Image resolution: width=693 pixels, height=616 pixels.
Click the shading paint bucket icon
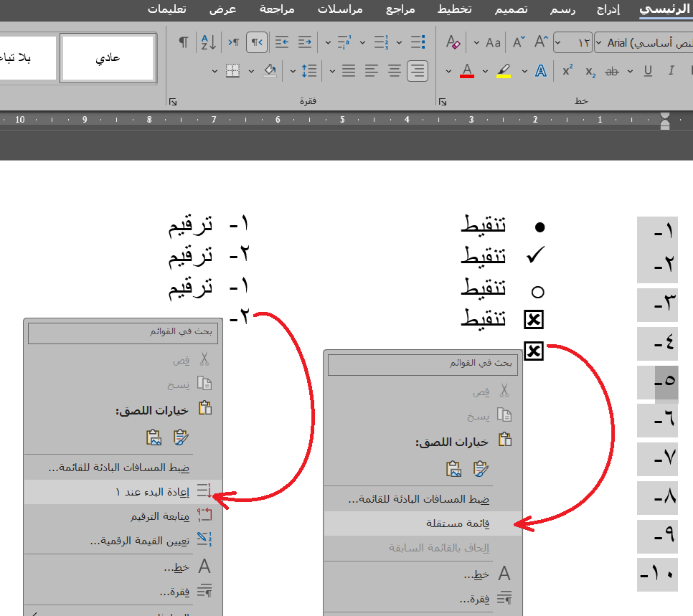pyautogui.click(x=270, y=71)
